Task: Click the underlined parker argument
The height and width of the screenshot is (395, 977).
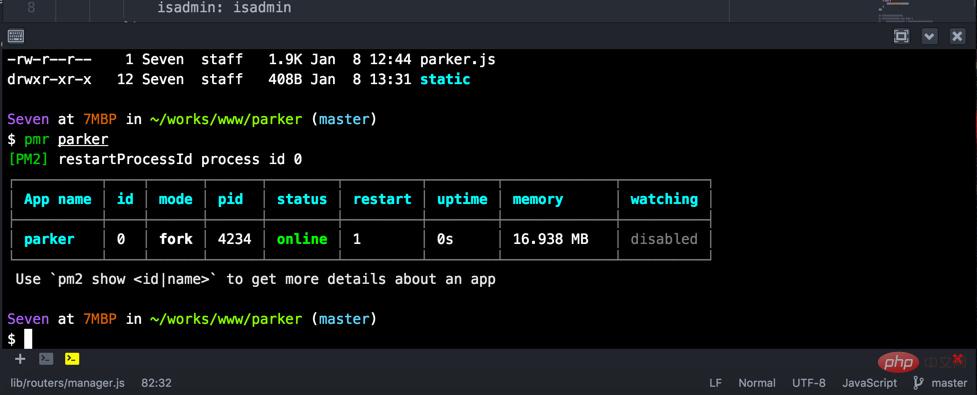Action: [x=83, y=139]
